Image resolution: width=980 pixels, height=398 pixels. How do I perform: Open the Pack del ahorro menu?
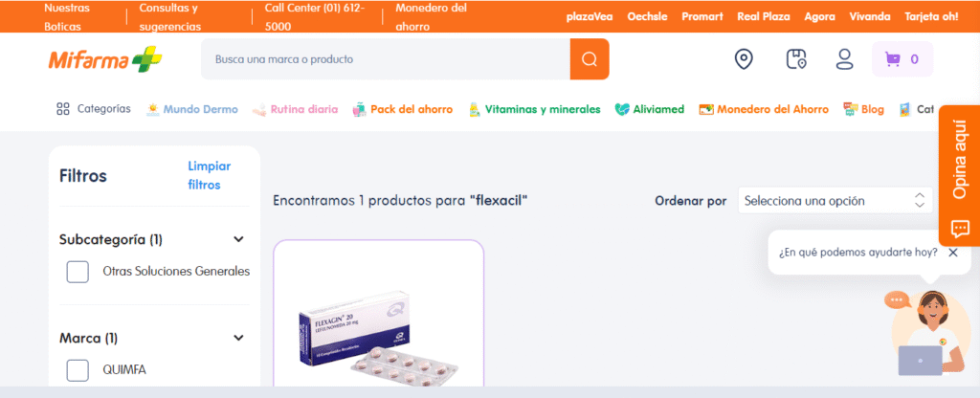click(x=403, y=109)
